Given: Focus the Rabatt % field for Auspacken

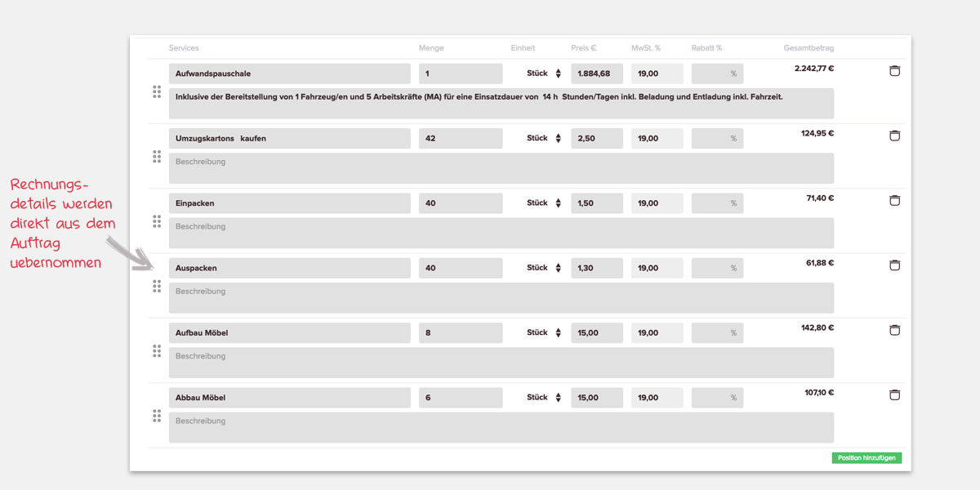Looking at the screenshot, I should (717, 268).
